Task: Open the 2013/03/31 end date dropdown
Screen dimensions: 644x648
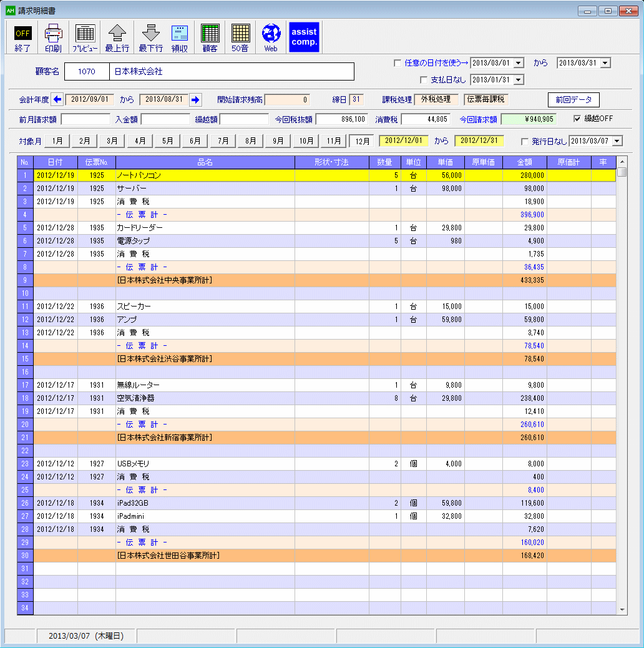Action: (x=605, y=63)
